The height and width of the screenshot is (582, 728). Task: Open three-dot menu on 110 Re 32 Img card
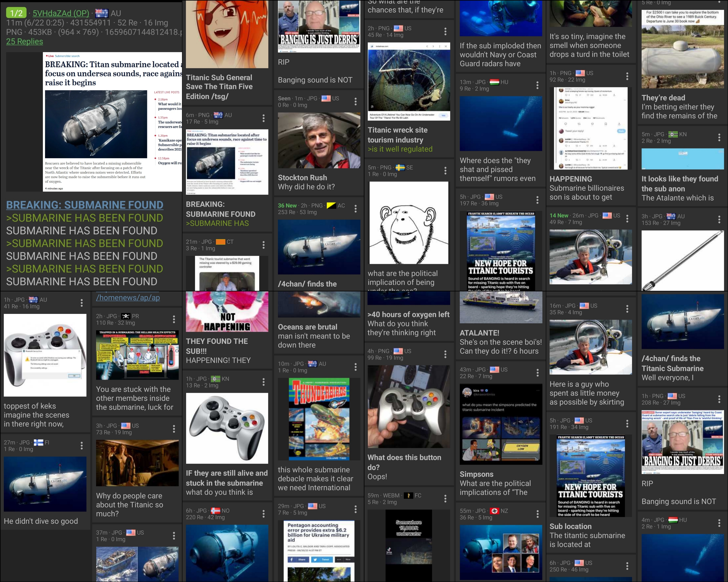pos(174,319)
